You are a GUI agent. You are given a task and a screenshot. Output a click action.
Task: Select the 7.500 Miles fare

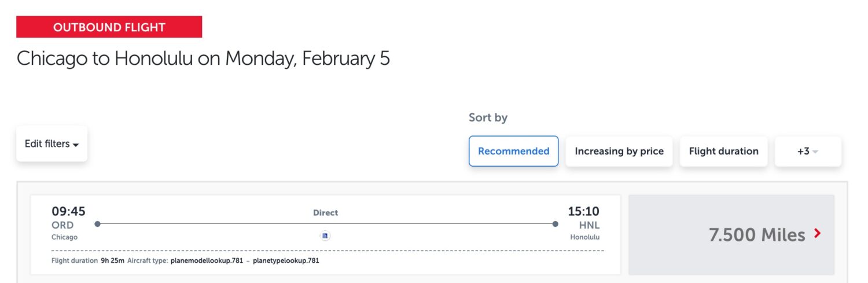pos(757,234)
